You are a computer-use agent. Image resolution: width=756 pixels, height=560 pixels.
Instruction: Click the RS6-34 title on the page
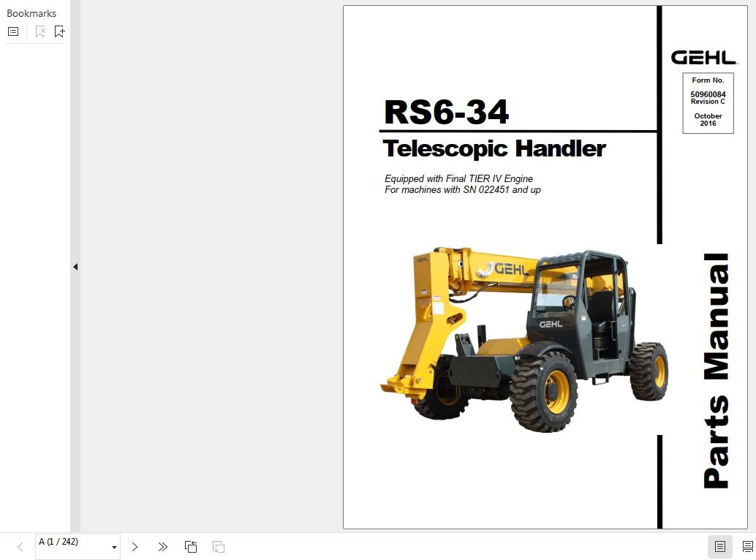[x=446, y=112]
